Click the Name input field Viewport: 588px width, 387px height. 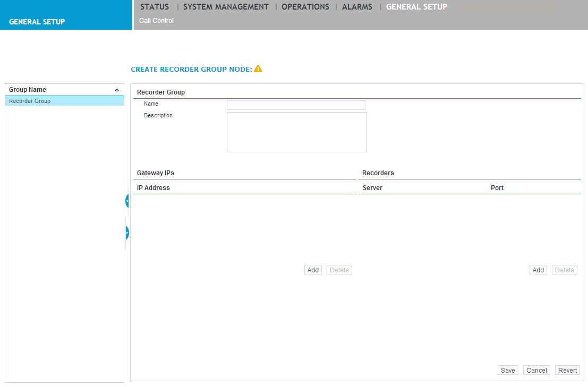(x=296, y=105)
